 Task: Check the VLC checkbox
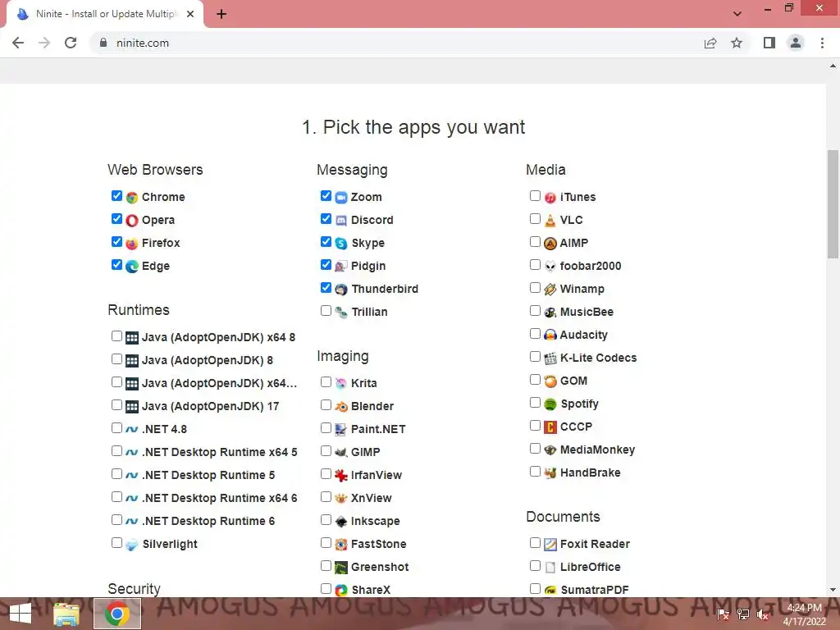535,219
